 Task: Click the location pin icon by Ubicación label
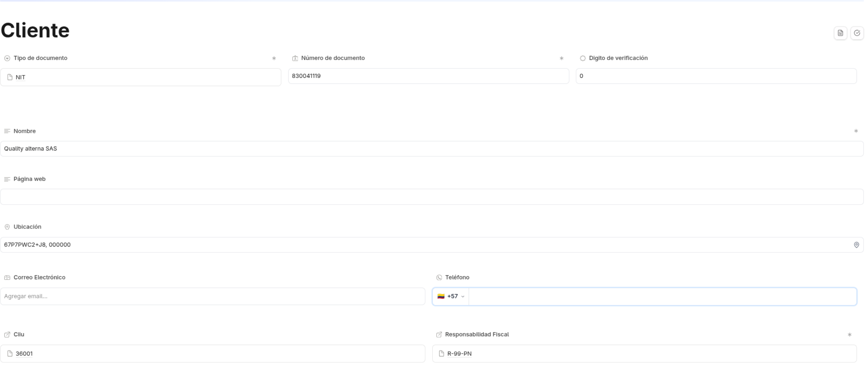coord(7,227)
